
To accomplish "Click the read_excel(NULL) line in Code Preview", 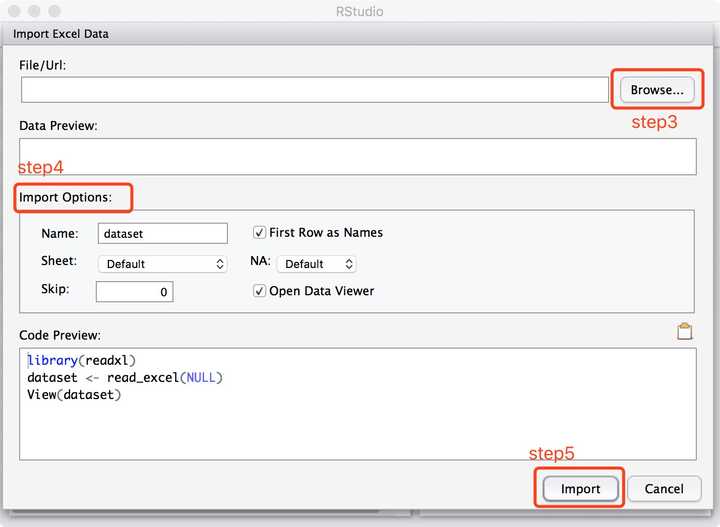I will (125, 377).
